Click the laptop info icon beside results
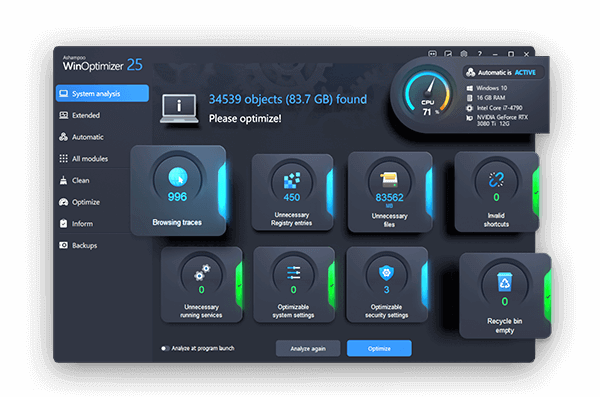Viewport: 600px width, 397px height. [x=179, y=109]
